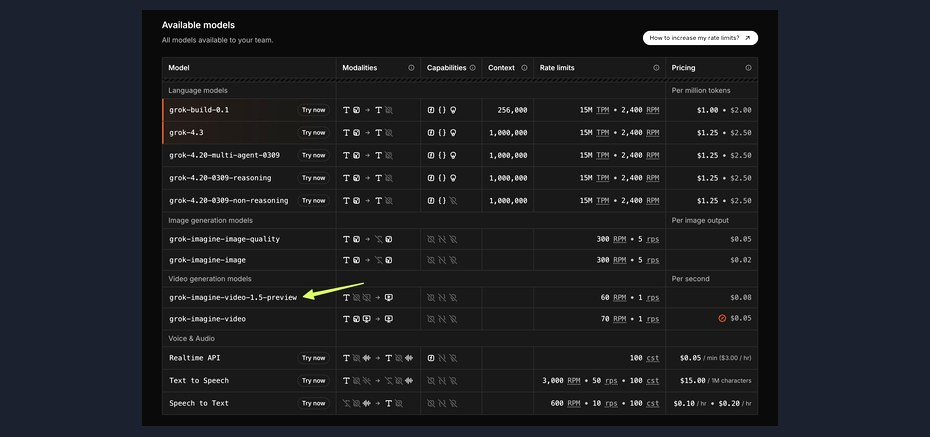Click RPM abbreviation in grok-imagine-video-1.5-preview row
Screen dimensions: 930x437
click(x=619, y=298)
